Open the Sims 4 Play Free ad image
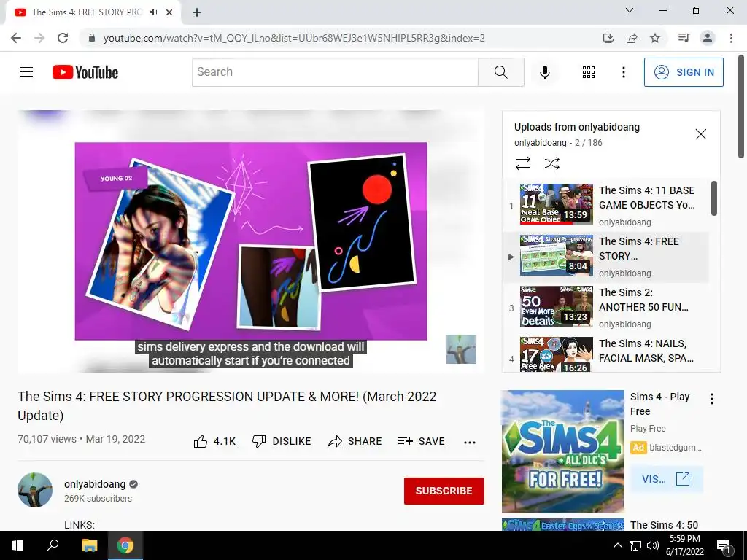Viewport: 747px width, 560px height. click(562, 451)
